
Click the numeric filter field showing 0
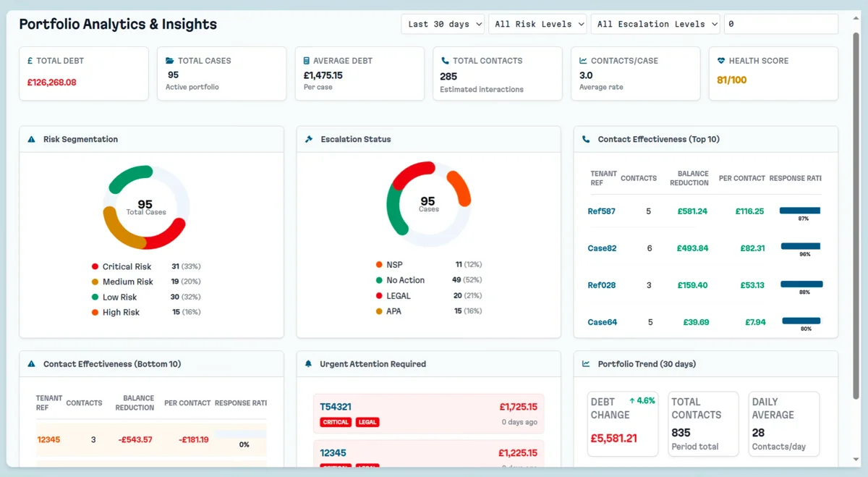780,23
